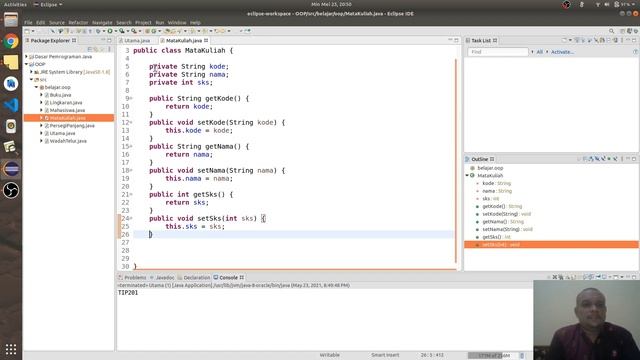Click Activities in the top bar

pyautogui.click(x=15, y=4)
